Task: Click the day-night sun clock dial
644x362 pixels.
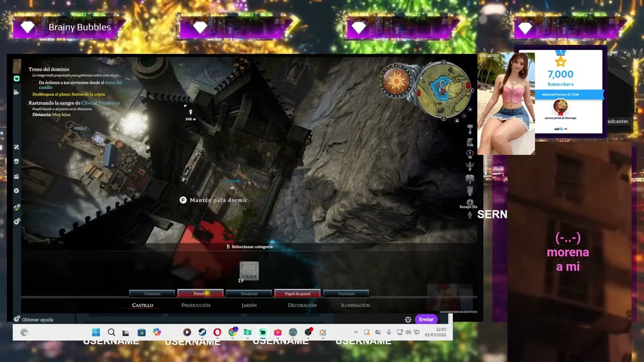Action: pyautogui.click(x=396, y=80)
